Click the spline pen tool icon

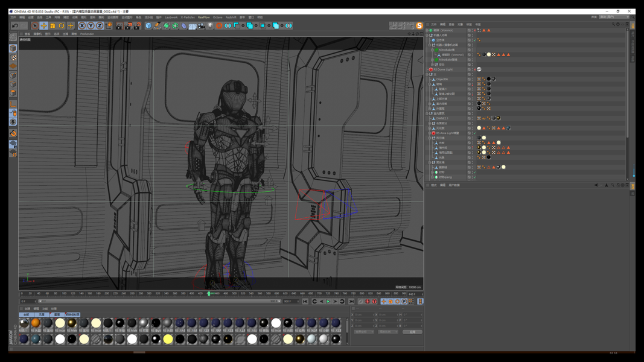(x=158, y=26)
